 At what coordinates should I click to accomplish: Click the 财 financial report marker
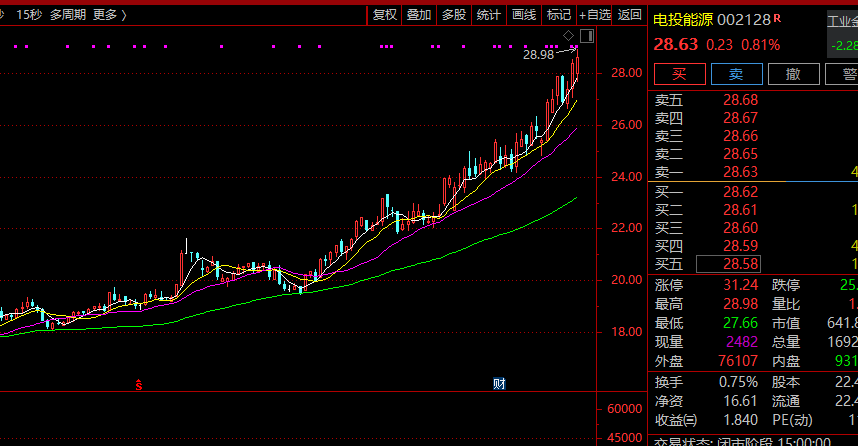[x=498, y=384]
